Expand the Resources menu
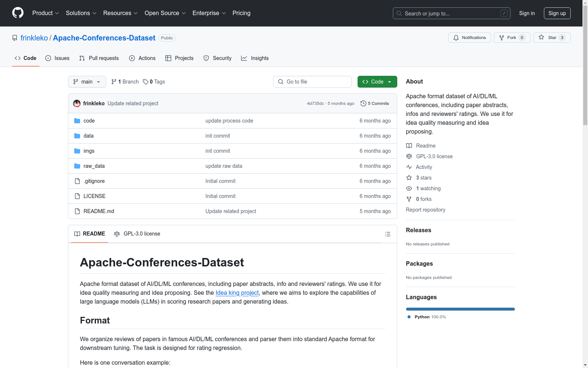Screen dimensions: 588x368 click(121, 13)
